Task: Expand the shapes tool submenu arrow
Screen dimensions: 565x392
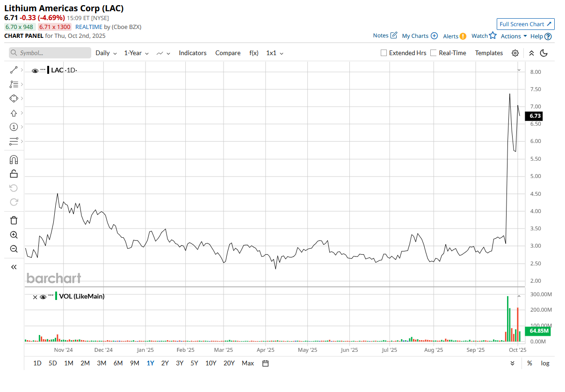Action: [22, 99]
